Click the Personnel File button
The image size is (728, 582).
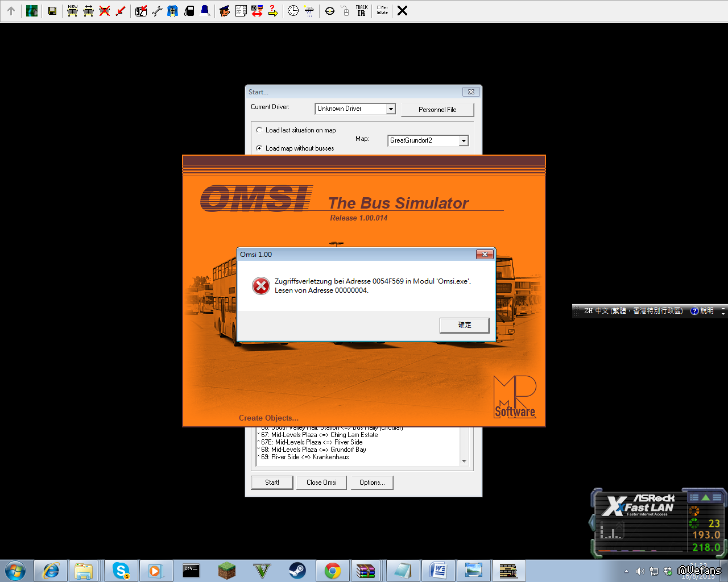(437, 110)
